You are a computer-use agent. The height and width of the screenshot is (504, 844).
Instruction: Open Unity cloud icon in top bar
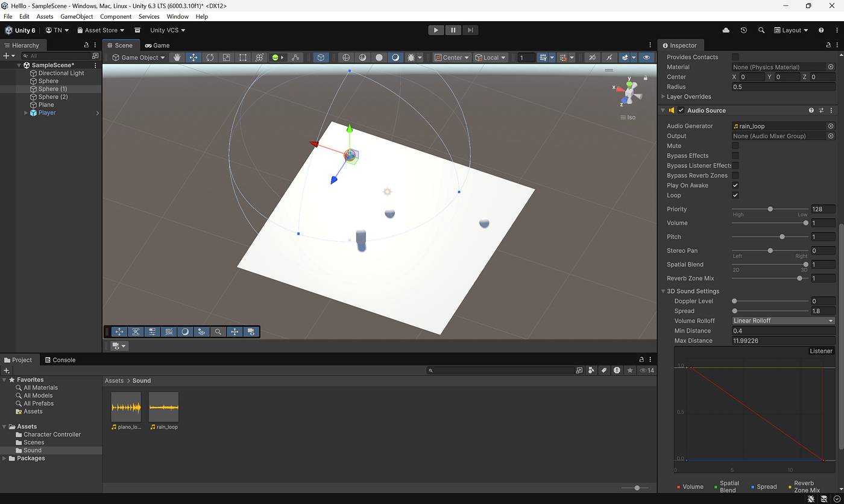coord(726,30)
